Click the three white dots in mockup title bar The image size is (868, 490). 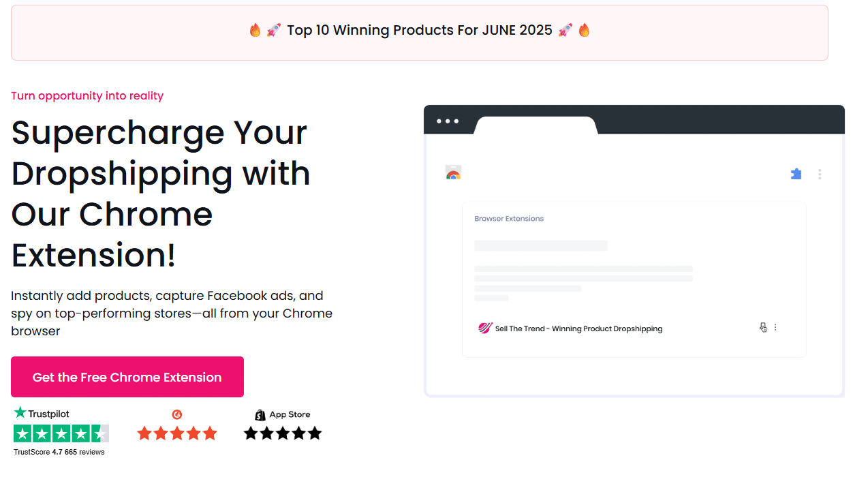[x=448, y=121]
